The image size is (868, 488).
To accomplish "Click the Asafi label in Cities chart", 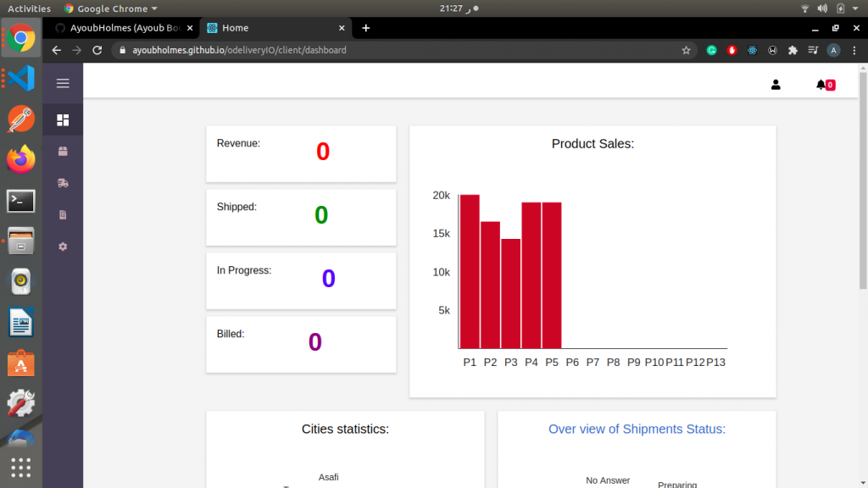I will coord(328,477).
